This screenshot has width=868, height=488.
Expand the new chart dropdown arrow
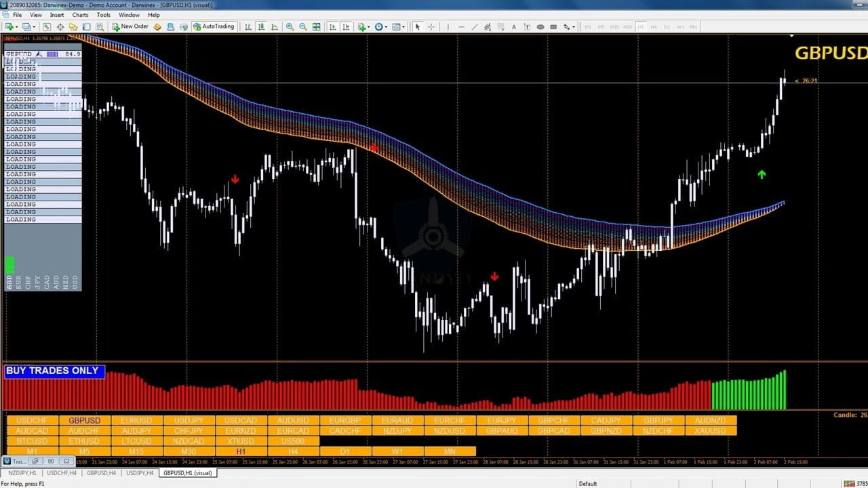(x=16, y=27)
